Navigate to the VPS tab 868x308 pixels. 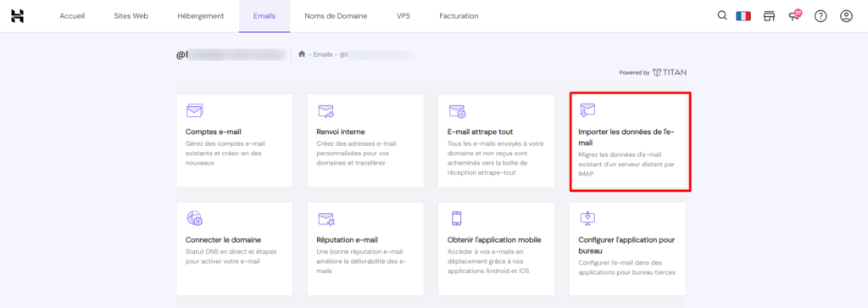tap(403, 16)
